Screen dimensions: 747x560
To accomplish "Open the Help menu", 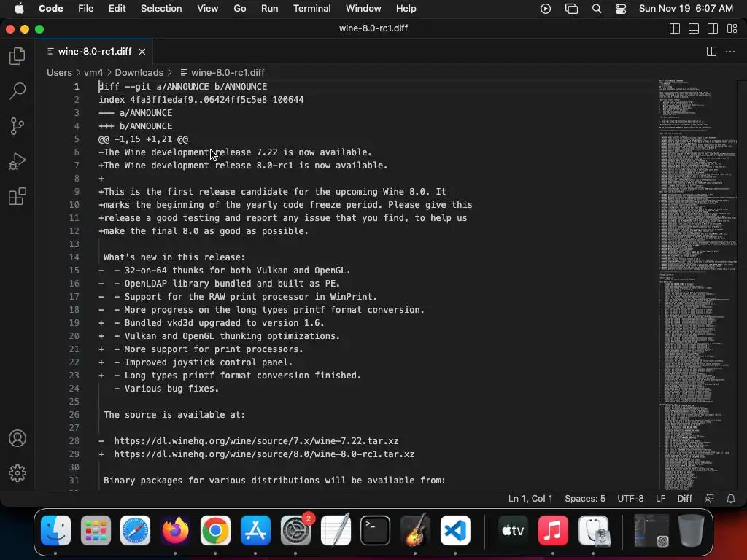I will tap(406, 9).
